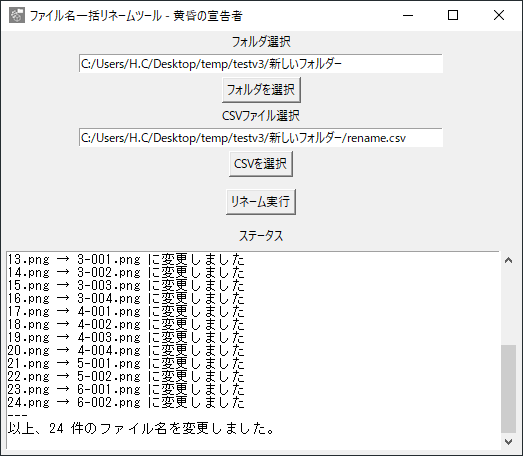Click the log line for 13.png
Viewport: 523px width, 456px height.
[126, 259]
